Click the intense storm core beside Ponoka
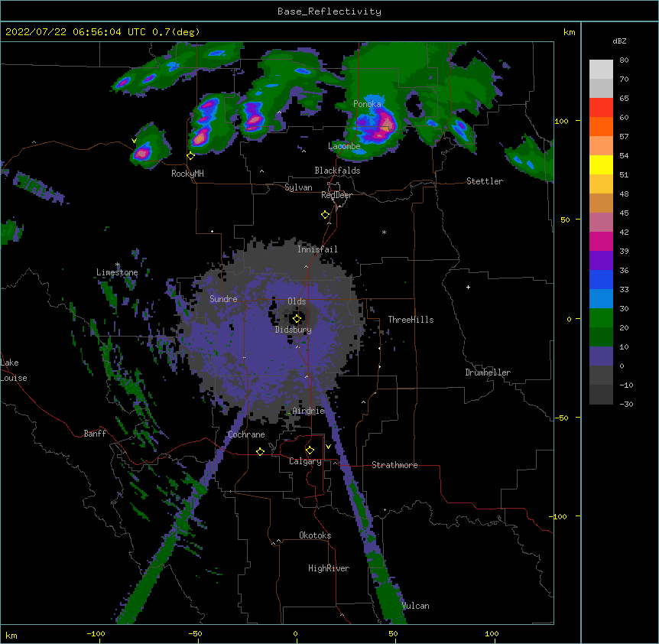This screenshot has width=659, height=644. click(385, 124)
